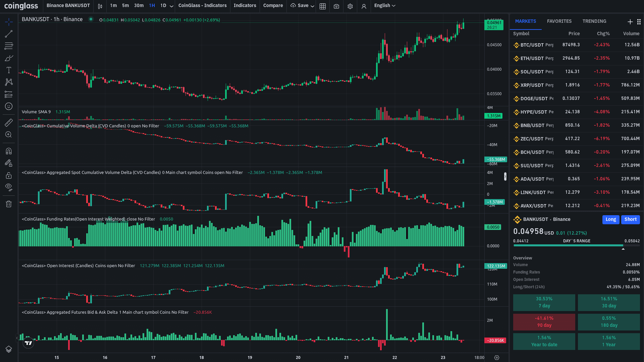Click the trash remove drawings icon
The height and width of the screenshot is (362, 644).
(x=9, y=204)
